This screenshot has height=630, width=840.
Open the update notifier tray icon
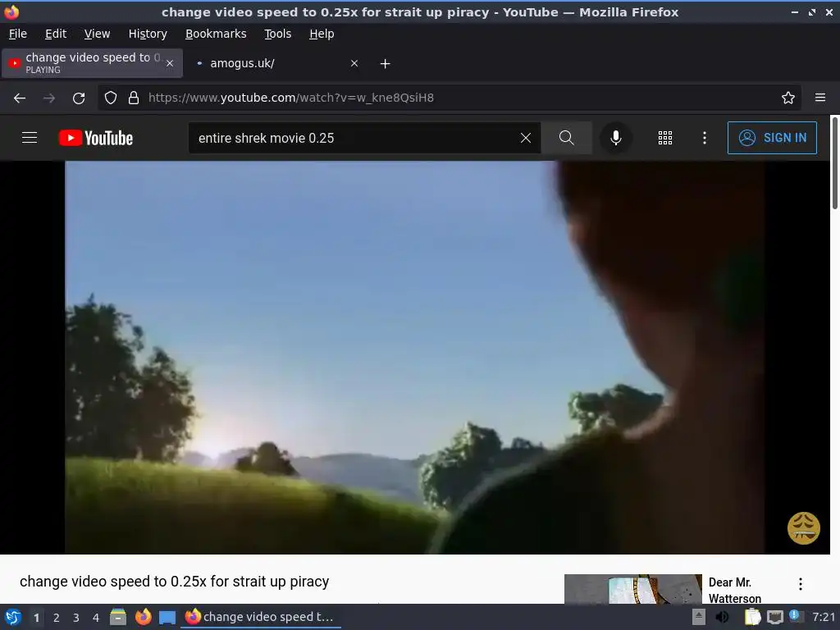point(796,616)
